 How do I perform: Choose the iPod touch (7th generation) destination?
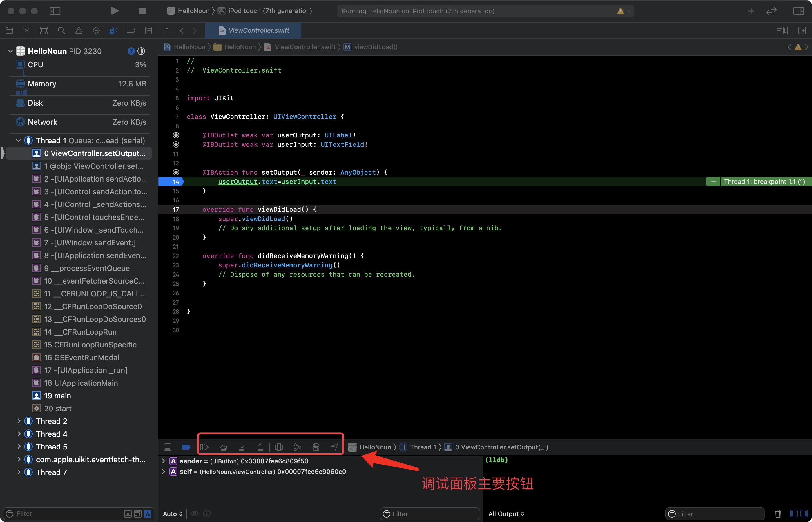(x=265, y=11)
